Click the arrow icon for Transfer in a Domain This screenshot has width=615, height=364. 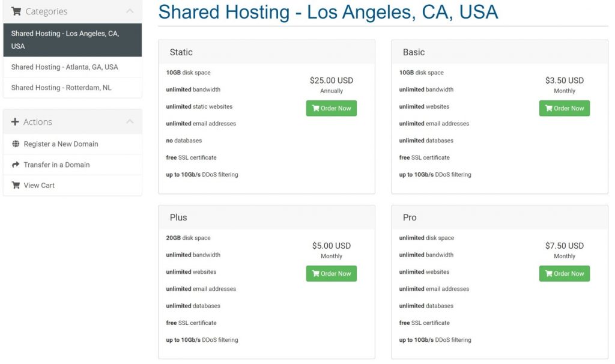[16, 165]
